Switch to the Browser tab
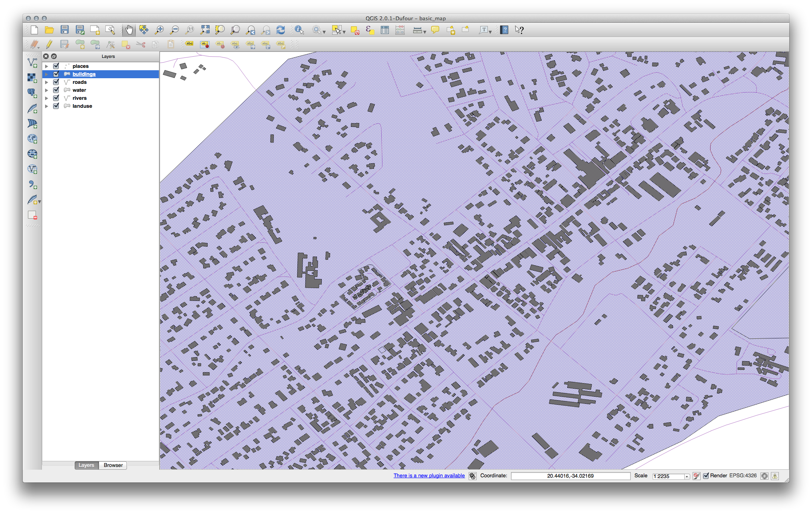The image size is (812, 514). pos(113,465)
